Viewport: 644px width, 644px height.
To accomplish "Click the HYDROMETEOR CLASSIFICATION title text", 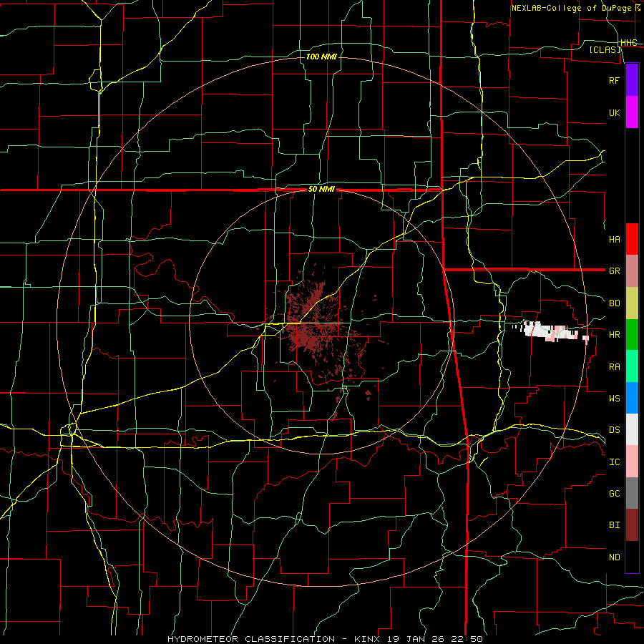I will click(x=251, y=639).
